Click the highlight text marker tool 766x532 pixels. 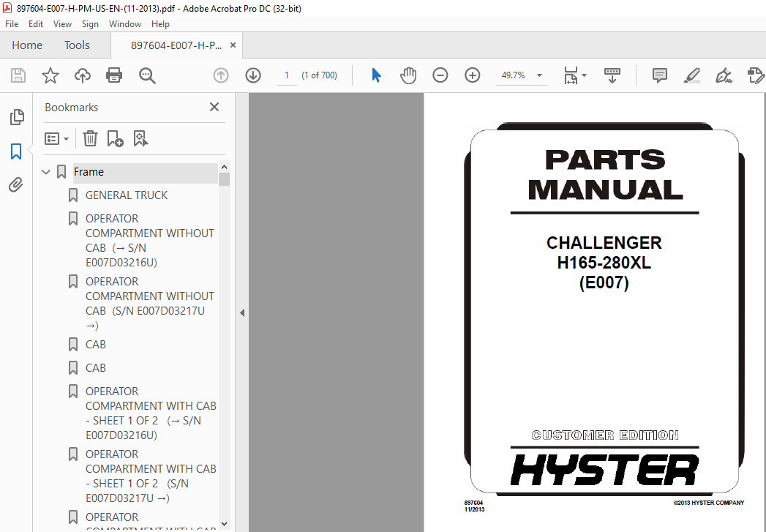692,75
